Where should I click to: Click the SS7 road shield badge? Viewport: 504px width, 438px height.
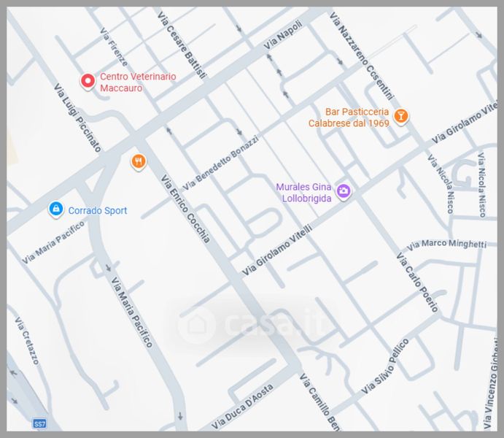pyautogui.click(x=39, y=423)
